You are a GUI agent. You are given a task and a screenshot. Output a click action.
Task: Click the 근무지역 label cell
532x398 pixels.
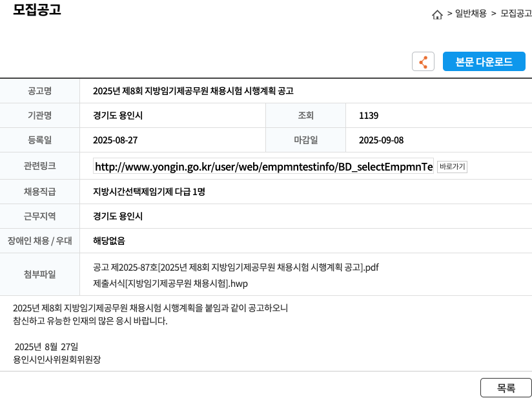[x=39, y=216]
